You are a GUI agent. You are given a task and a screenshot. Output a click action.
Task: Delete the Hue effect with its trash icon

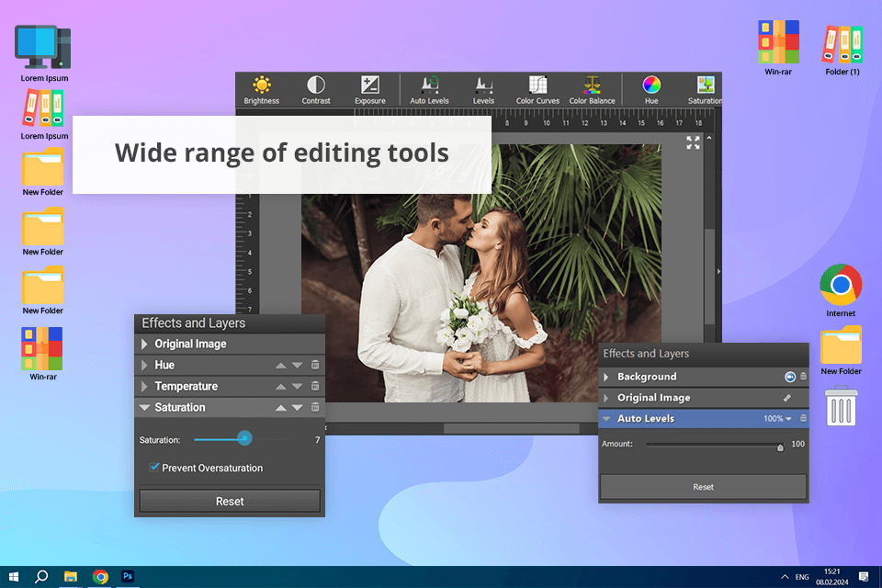pos(315,365)
